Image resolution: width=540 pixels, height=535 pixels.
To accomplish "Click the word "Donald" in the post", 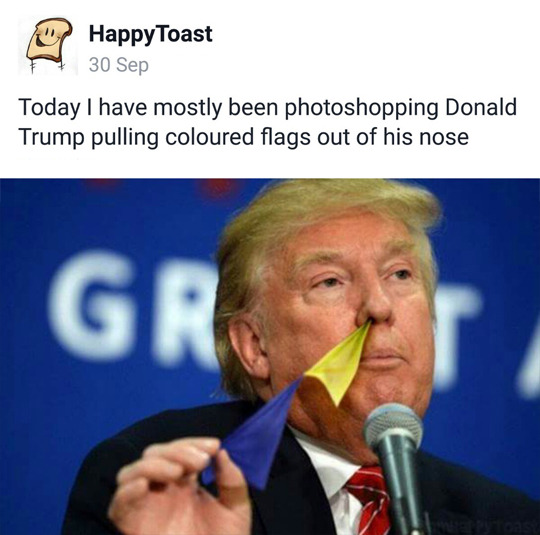I will tap(481, 107).
